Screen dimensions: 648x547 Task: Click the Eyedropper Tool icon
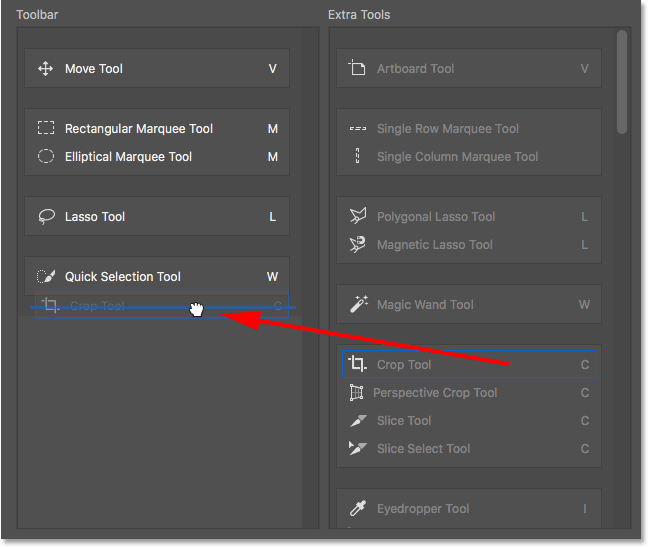(358, 508)
